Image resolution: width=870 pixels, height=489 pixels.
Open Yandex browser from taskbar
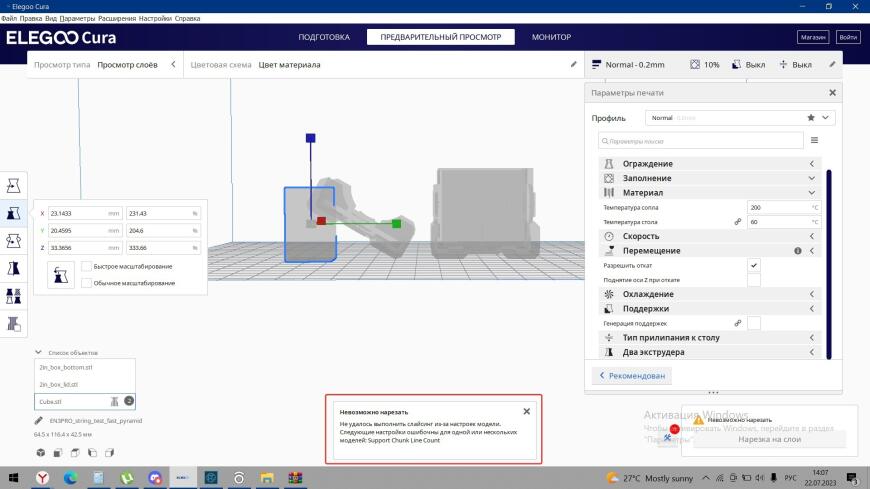pyautogui.click(x=43, y=478)
